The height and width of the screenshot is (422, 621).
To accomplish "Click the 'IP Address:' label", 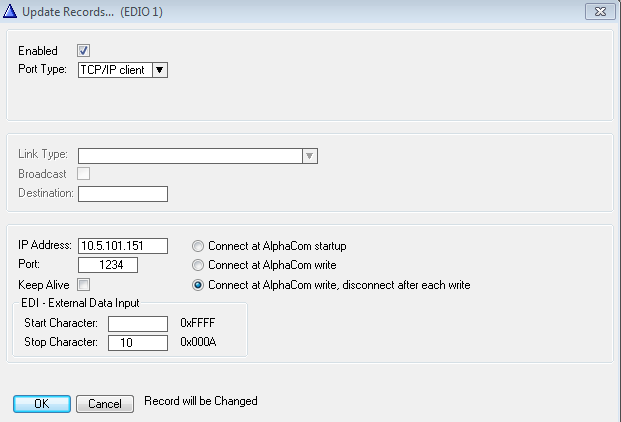I will (x=45, y=245).
